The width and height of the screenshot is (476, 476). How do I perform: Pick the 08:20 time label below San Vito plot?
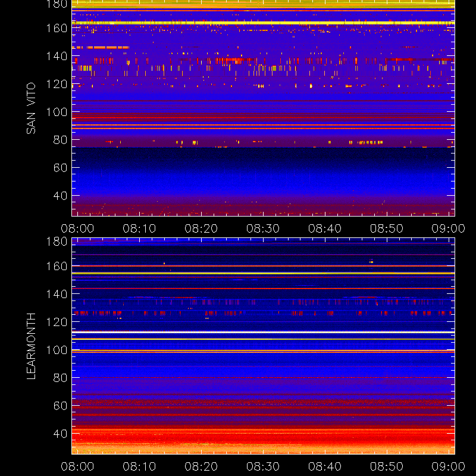201,228
